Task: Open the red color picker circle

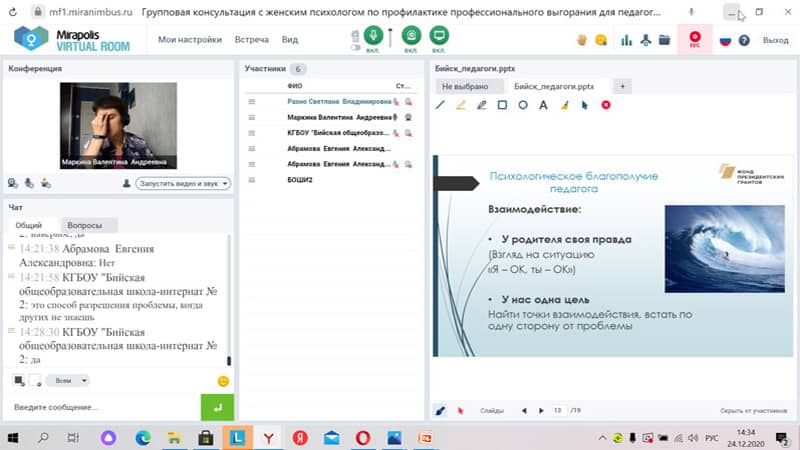Action: 606,105
